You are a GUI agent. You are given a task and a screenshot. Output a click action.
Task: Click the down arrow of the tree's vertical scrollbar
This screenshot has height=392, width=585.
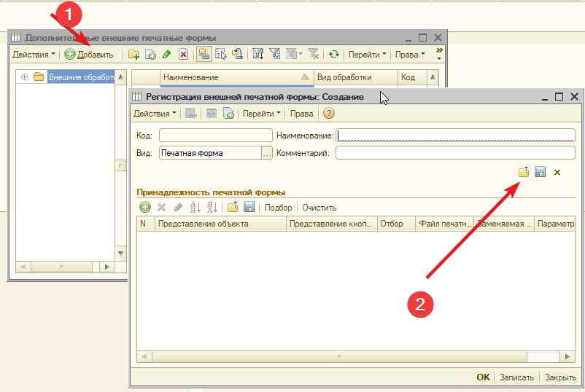coord(120,254)
